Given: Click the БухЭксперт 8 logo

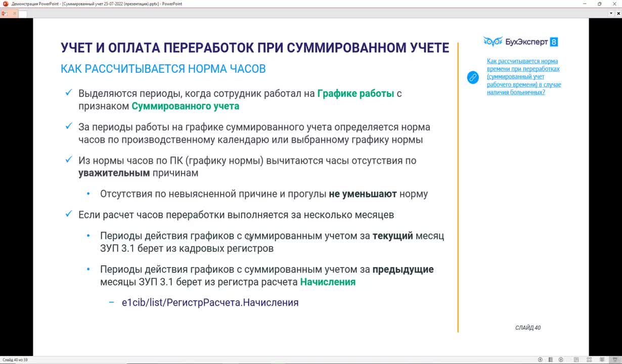Looking at the screenshot, I should (520, 42).
